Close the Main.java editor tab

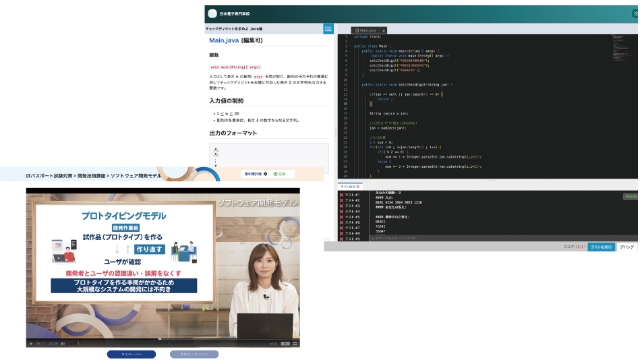[x=384, y=31]
